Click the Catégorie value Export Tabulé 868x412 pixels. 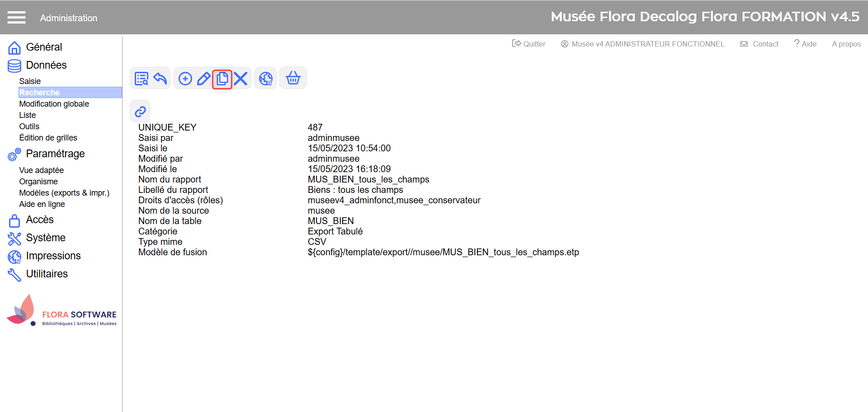(x=335, y=231)
